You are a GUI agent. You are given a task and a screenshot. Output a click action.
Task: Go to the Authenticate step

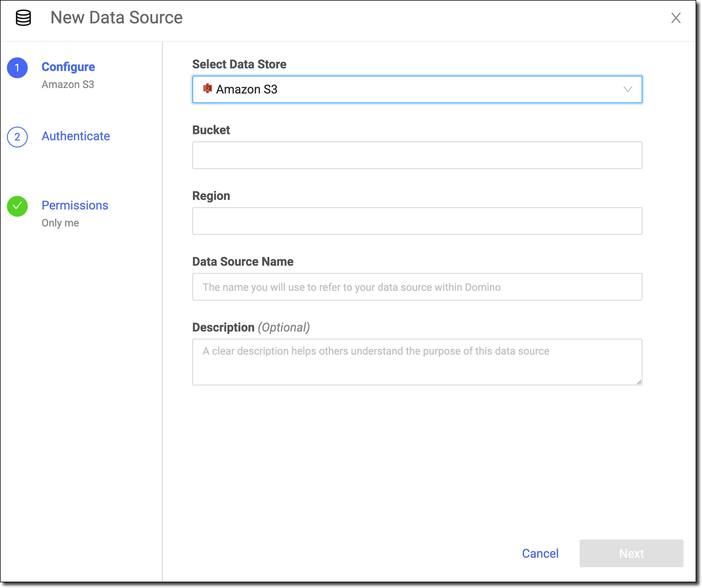click(76, 136)
